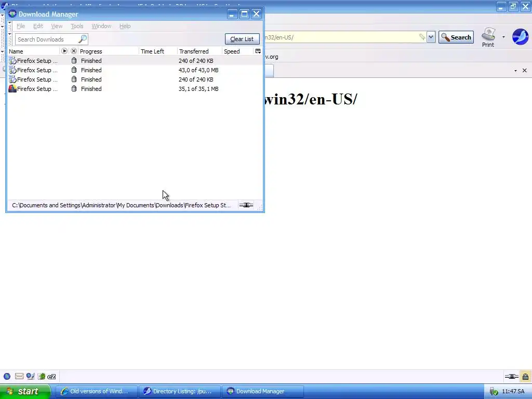
Task: Click the magnifier icon in Search Downloads
Action: pyautogui.click(x=83, y=39)
